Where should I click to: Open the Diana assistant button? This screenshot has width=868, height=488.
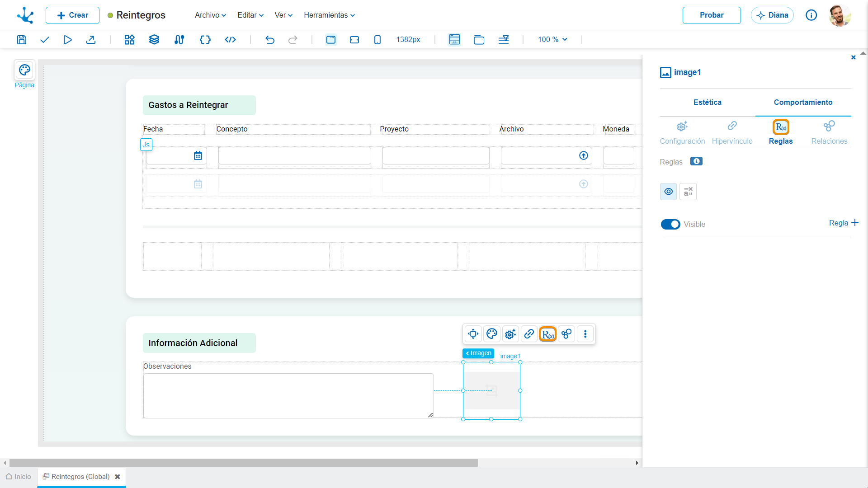(772, 15)
